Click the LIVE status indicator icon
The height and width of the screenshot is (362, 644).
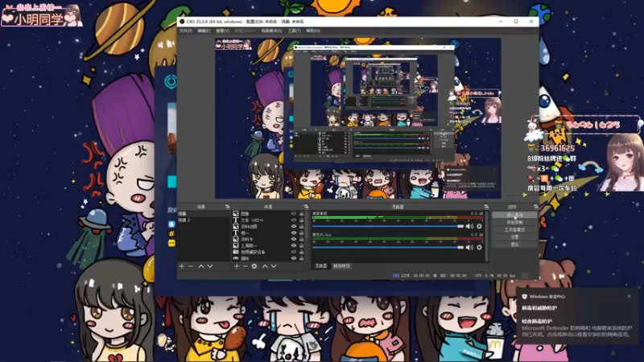[396, 275]
